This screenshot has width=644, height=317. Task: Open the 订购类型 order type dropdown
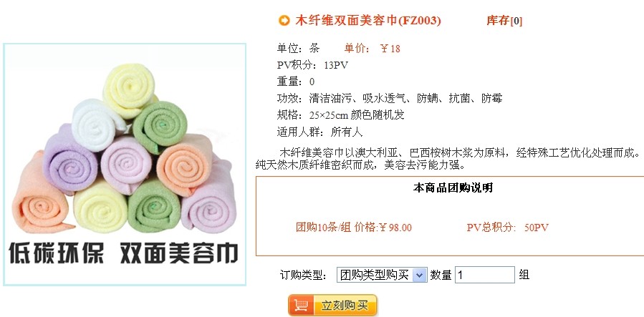click(382, 275)
